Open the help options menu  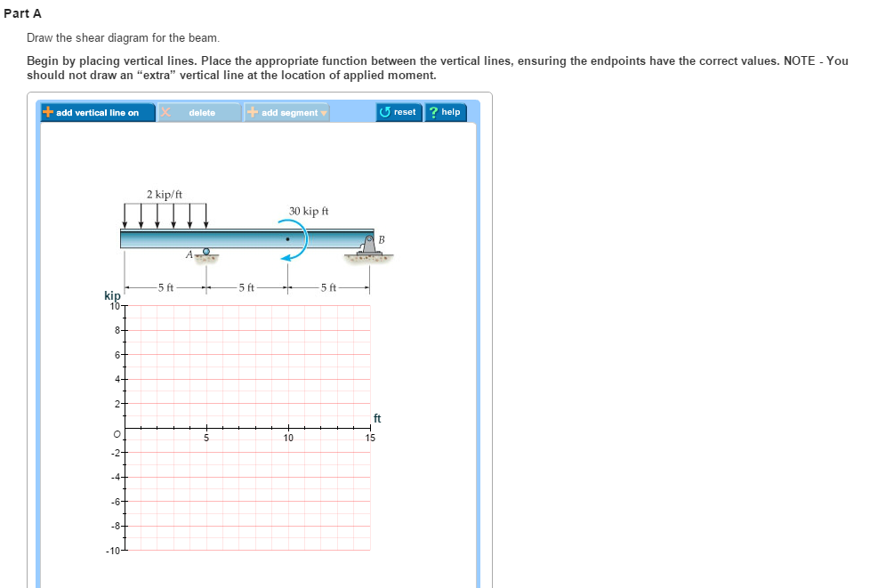(x=445, y=112)
